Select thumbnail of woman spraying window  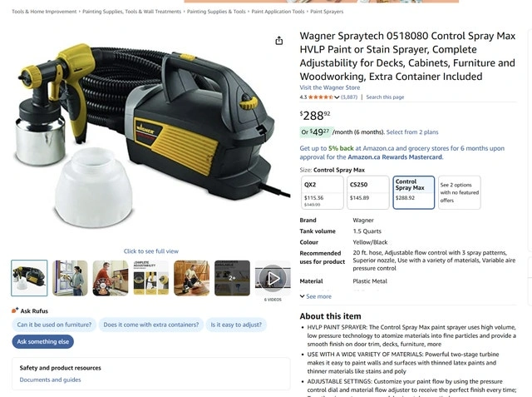pos(70,278)
